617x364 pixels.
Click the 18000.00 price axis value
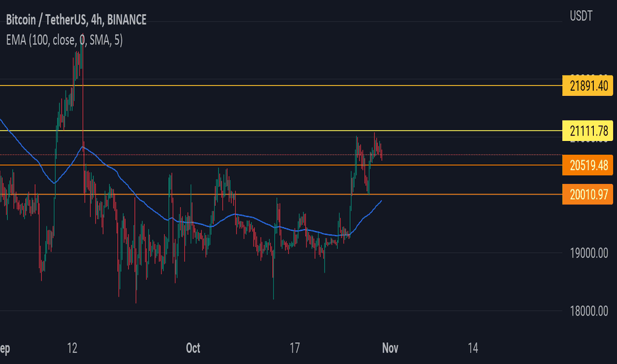pos(589,311)
